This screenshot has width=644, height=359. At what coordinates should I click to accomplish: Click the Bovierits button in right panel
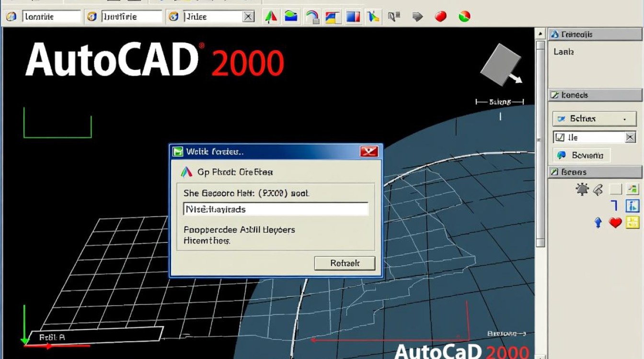(581, 155)
